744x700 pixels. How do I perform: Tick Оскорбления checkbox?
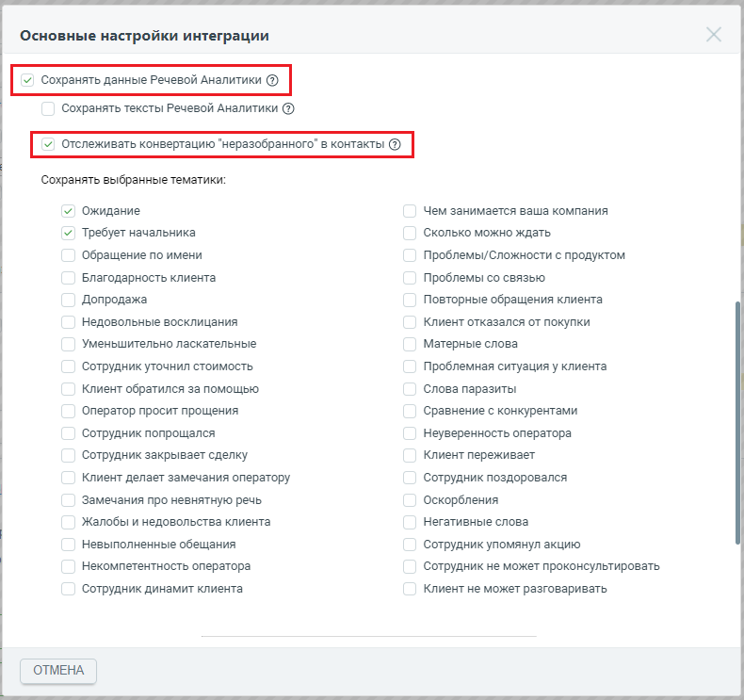pyautogui.click(x=410, y=500)
